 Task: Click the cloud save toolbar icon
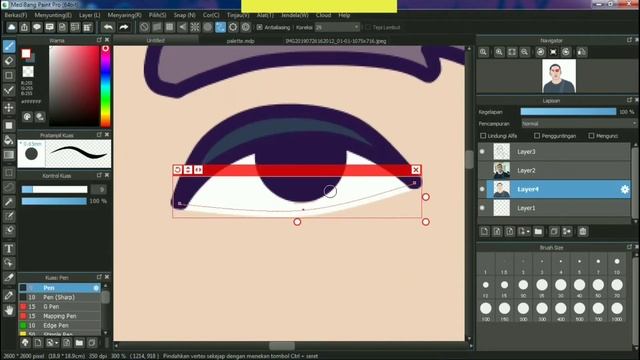(11, 27)
